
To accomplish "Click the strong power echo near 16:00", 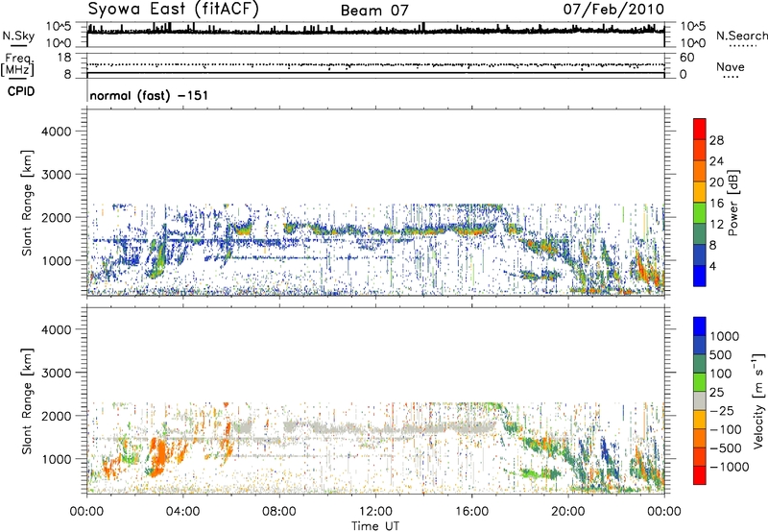I will click(472, 229).
